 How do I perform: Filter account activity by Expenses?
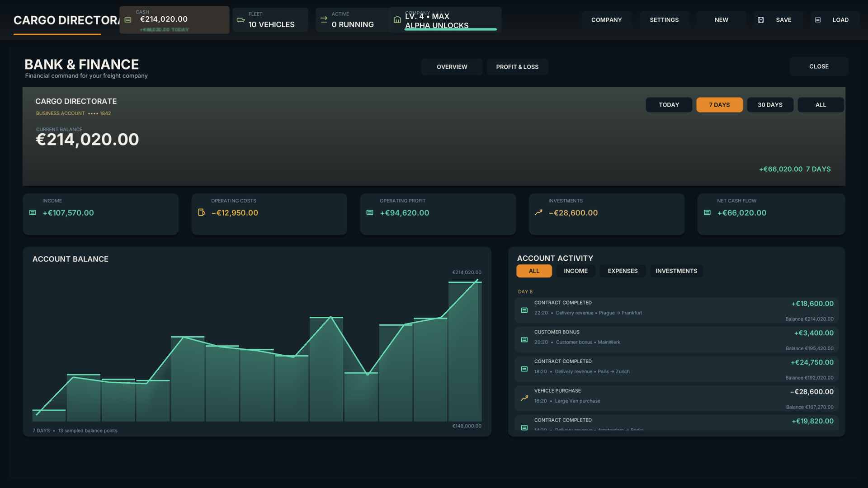click(623, 271)
